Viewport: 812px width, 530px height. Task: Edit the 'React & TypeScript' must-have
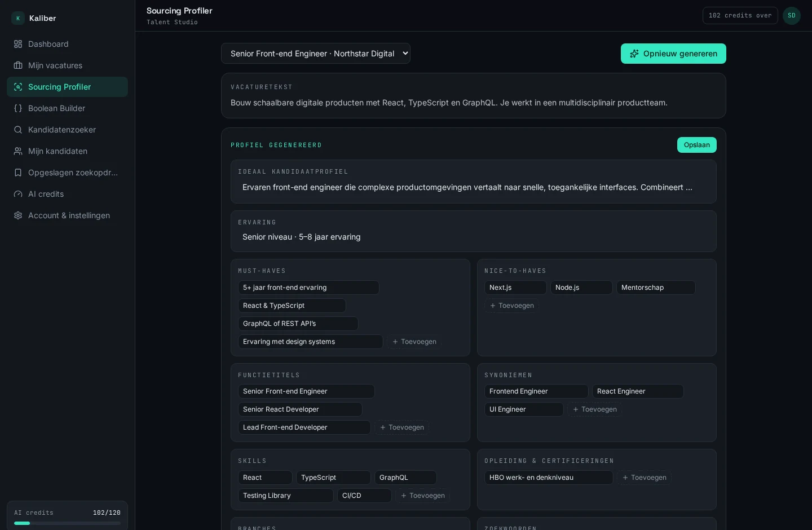click(x=292, y=306)
